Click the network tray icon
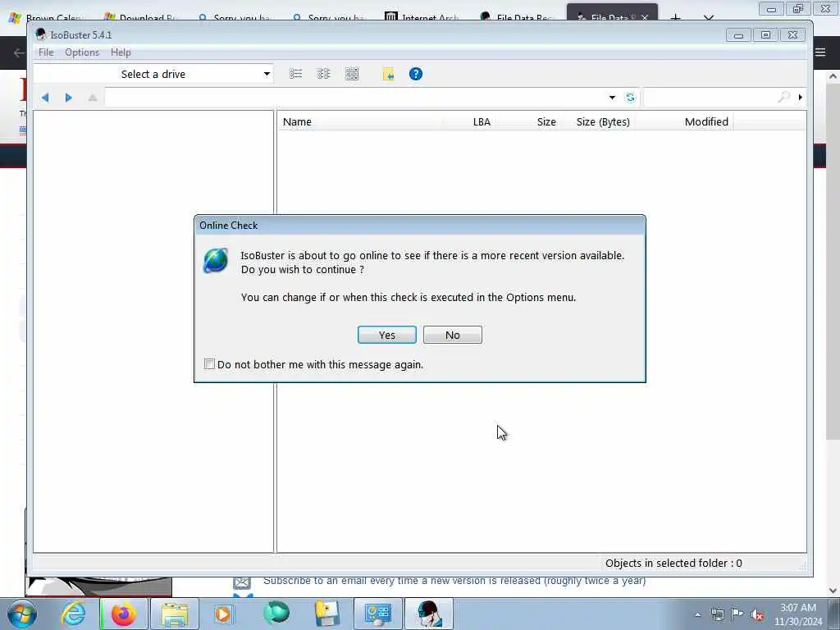 pos(717,614)
